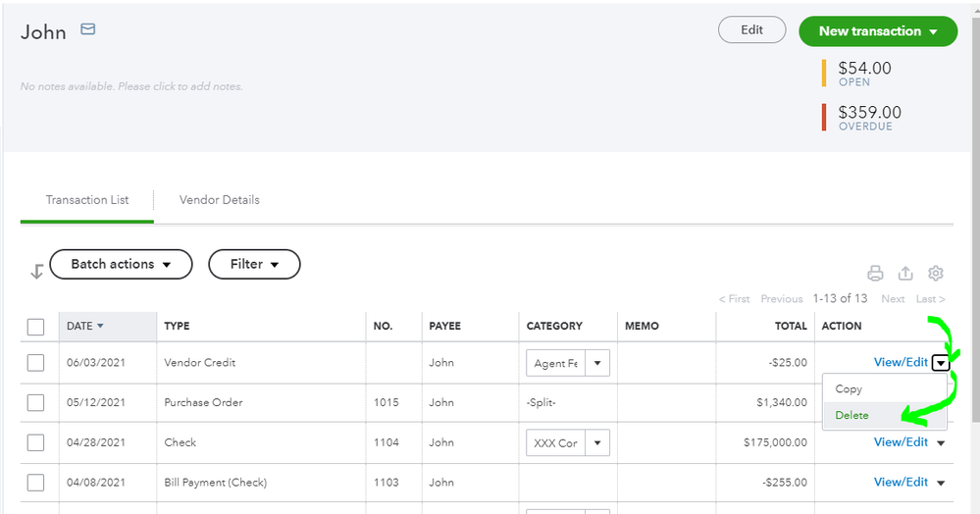Open the Batch actions dropdown
This screenshot has height=514, width=980.
tap(121, 264)
